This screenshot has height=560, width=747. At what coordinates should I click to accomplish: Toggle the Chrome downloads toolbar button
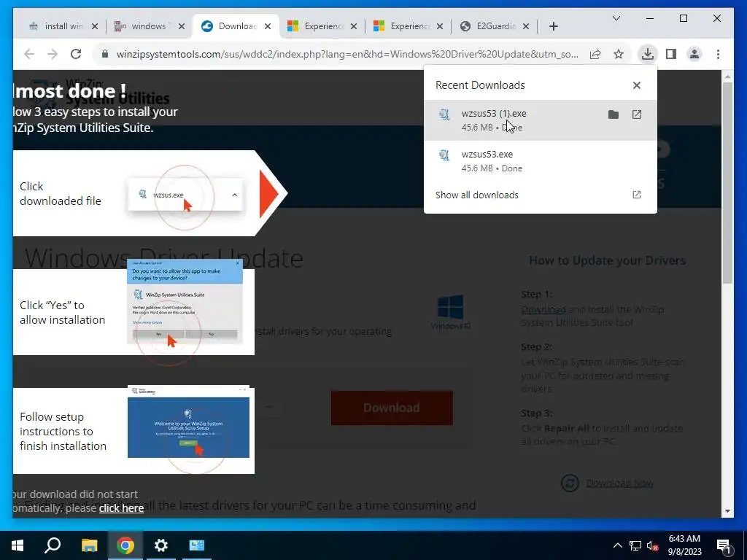pyautogui.click(x=648, y=54)
